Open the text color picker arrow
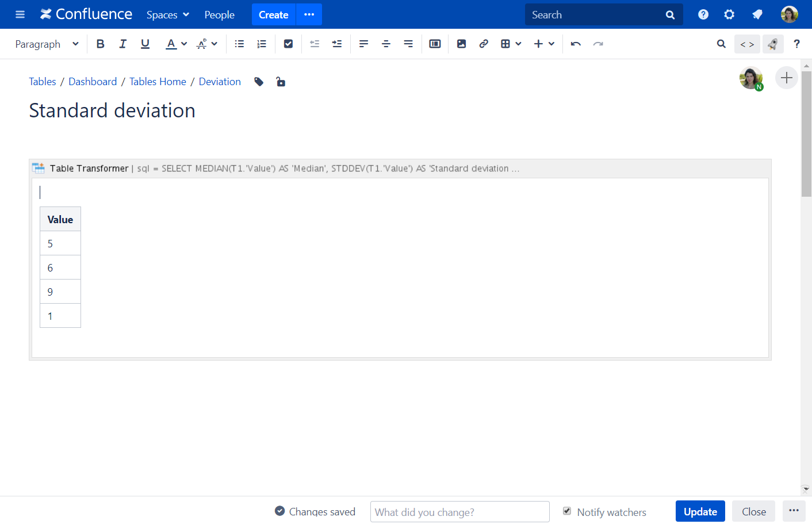 184,44
